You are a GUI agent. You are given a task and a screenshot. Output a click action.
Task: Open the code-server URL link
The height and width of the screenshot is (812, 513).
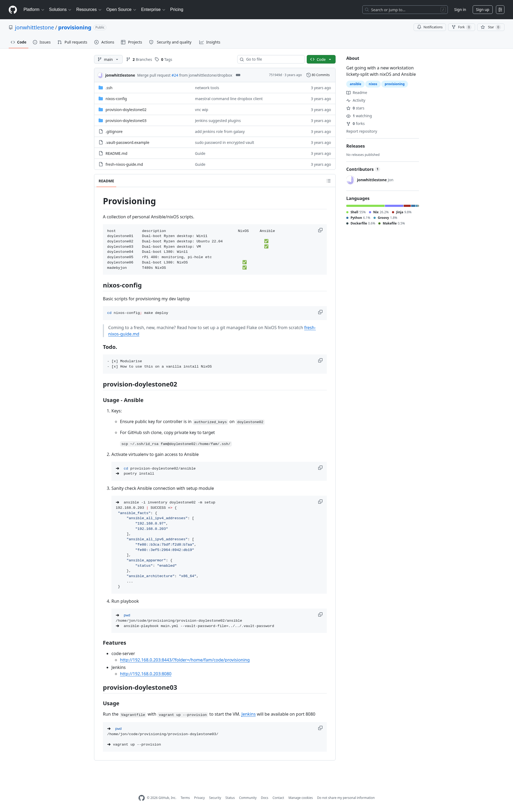(x=185, y=660)
